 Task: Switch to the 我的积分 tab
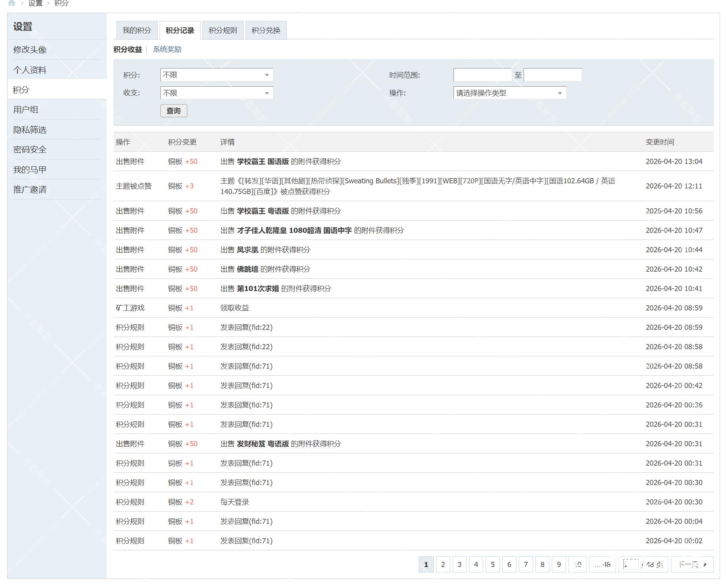point(136,29)
